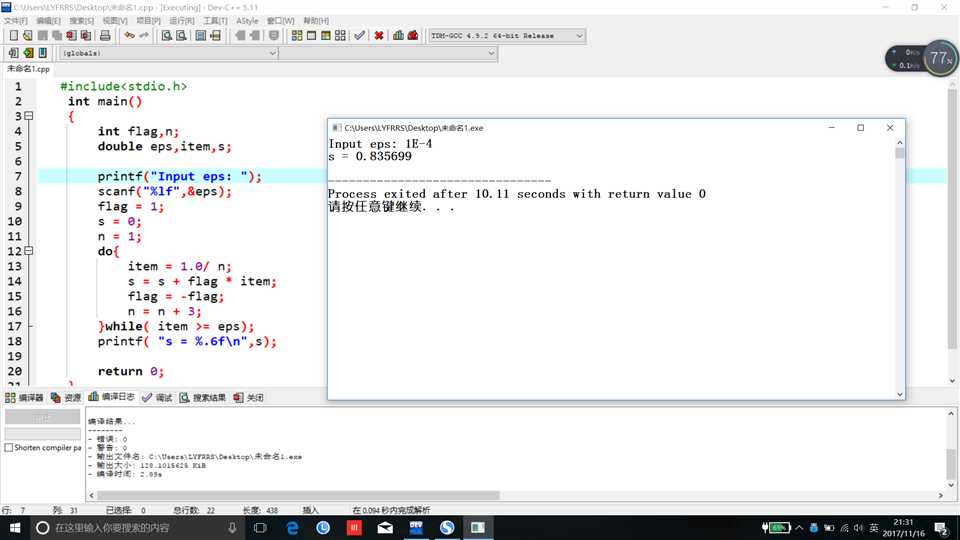
Task: Switch to the 编译日志 bottom tab
Action: coord(112,397)
